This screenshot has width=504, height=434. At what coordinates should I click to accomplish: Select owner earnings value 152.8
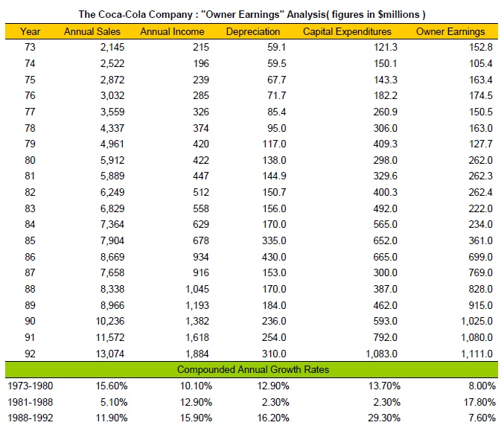[x=480, y=47]
